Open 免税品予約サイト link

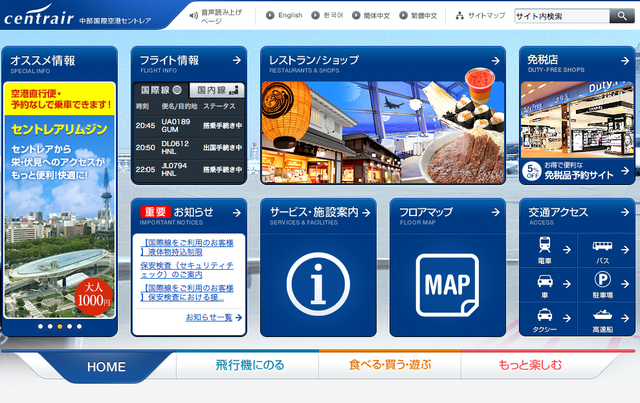click(579, 176)
